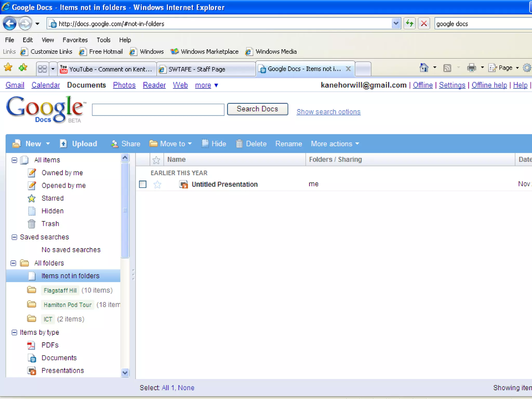Viewport: 532px width, 399px height.
Task: Click the Add to Favorites icon
Action: (x=23, y=68)
